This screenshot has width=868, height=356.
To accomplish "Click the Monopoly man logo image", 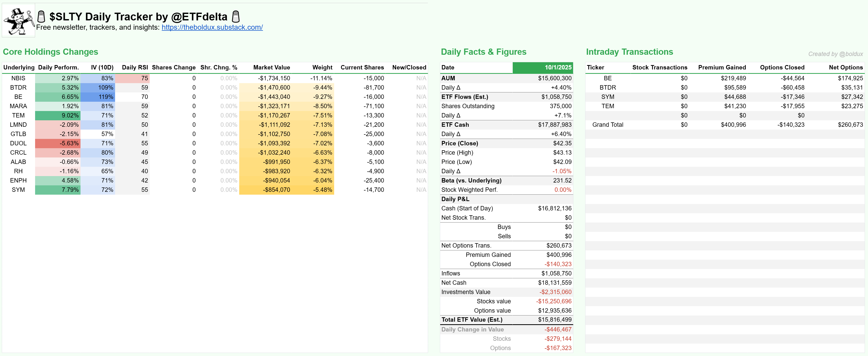I will coord(19,21).
